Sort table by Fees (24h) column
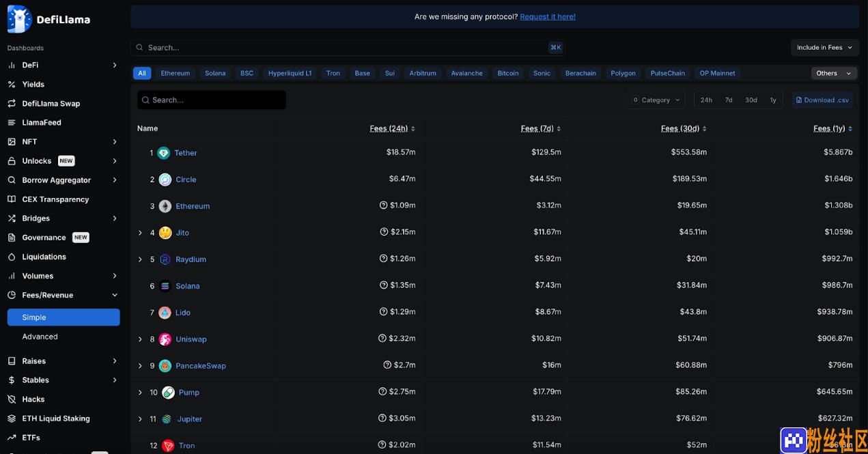This screenshot has width=868, height=454. tap(393, 128)
